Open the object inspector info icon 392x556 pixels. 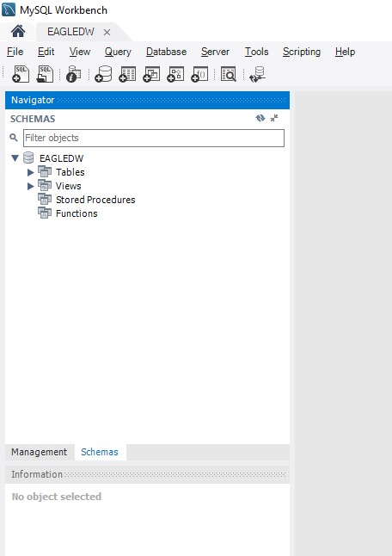coord(74,74)
